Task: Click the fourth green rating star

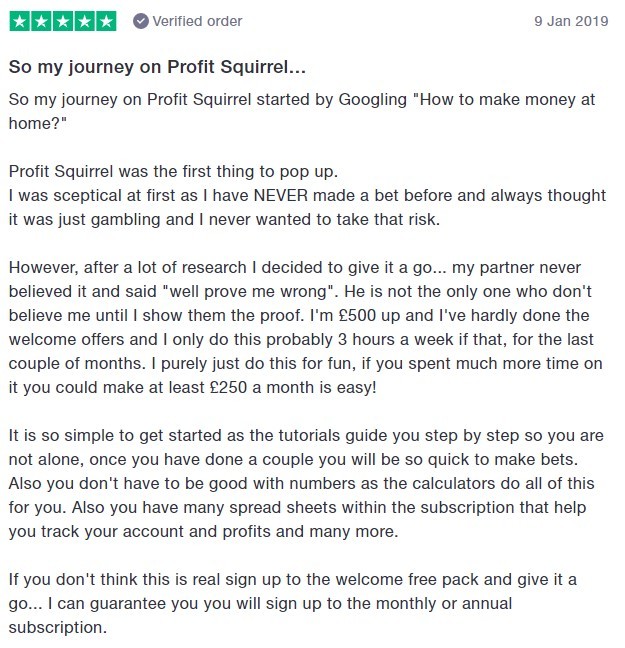Action: tap(84, 21)
